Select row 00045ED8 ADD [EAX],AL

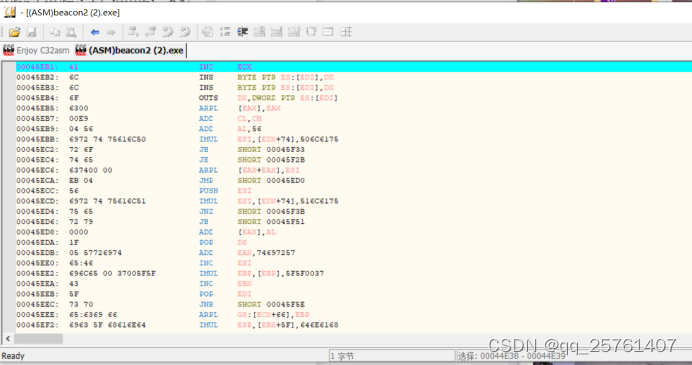click(353, 232)
